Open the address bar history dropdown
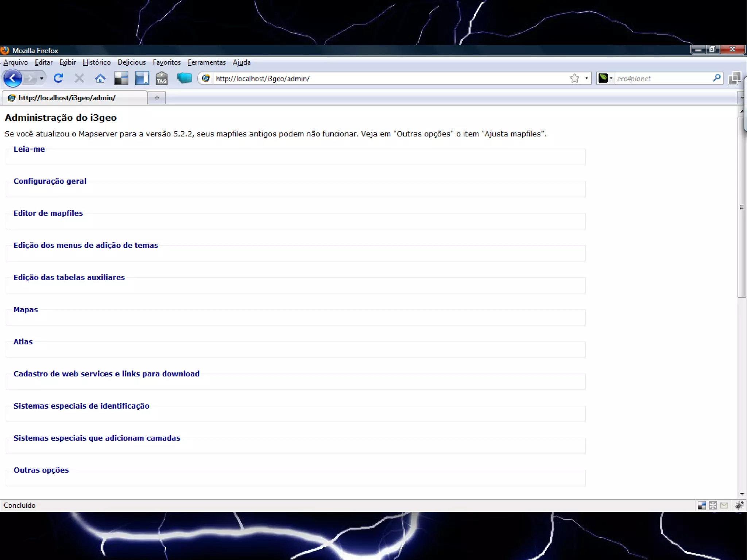The image size is (747, 560). [587, 78]
